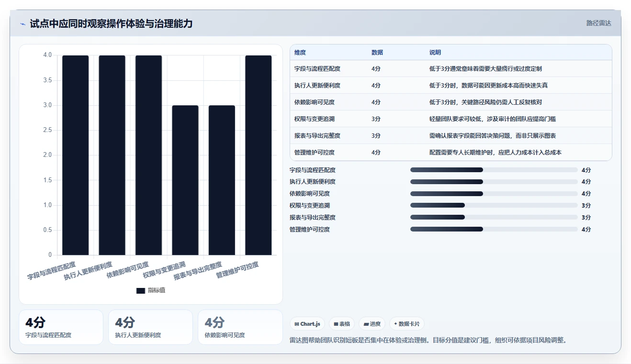Click the 权限与变更追溯 x-axis label

coord(164,271)
